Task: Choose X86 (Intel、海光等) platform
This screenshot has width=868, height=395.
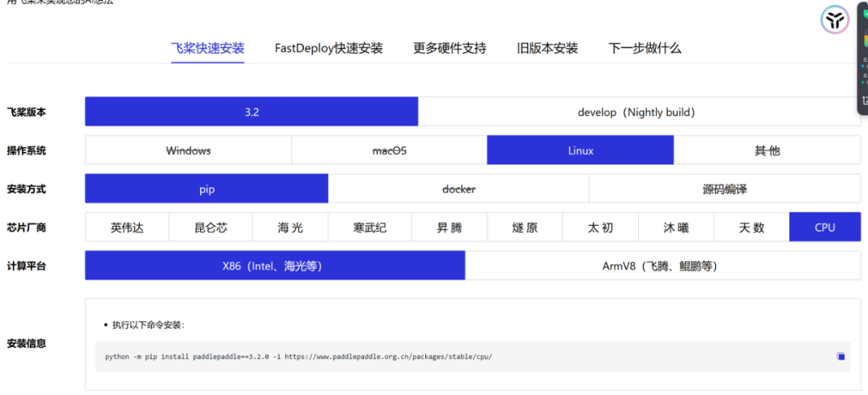Action: click(275, 266)
